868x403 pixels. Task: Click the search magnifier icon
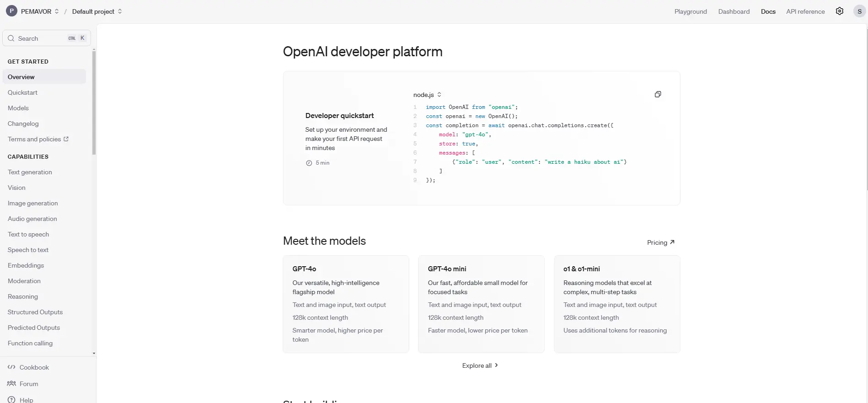click(x=11, y=38)
